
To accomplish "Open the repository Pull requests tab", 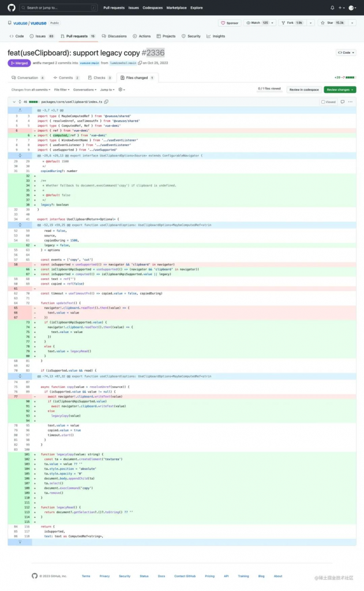I will [78, 36].
